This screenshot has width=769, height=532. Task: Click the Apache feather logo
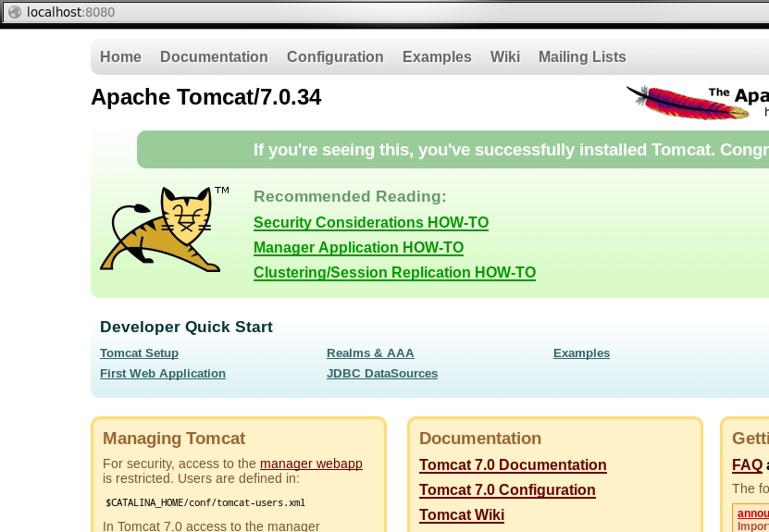688,103
